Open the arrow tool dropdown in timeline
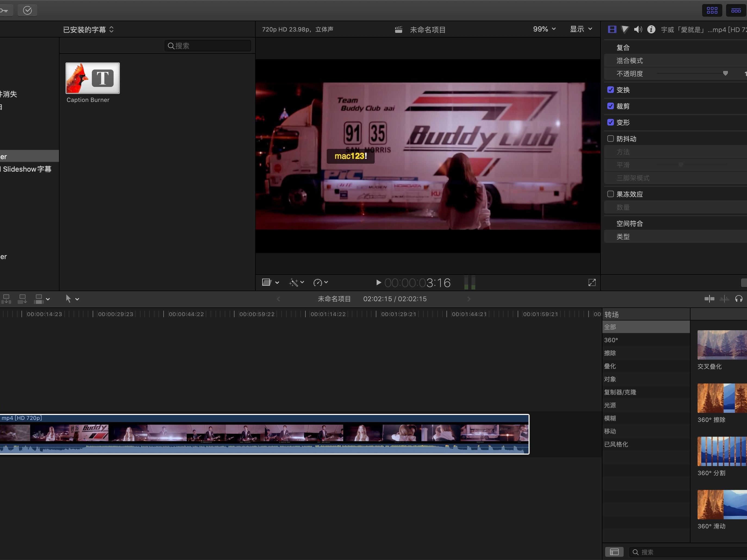Viewport: 747px width, 560px height. [77, 299]
